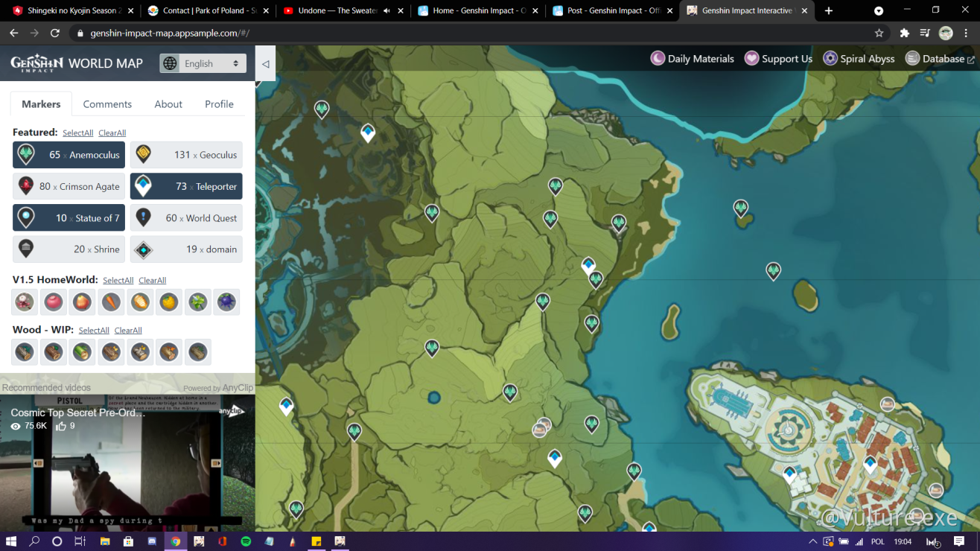Click SelectAll next to Featured
This screenshot has height=551, width=980.
coord(78,133)
